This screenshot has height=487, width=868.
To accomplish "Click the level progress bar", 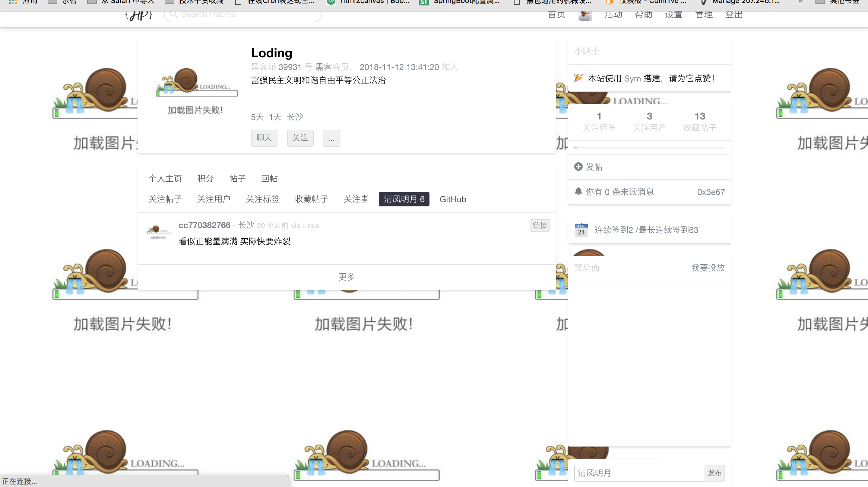I will 649,147.
